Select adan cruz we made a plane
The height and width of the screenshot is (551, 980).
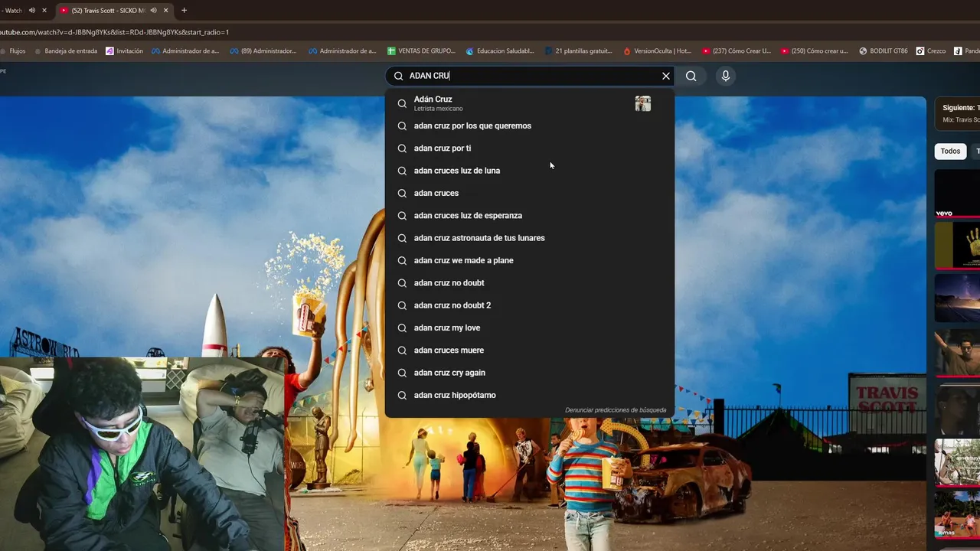530,260
